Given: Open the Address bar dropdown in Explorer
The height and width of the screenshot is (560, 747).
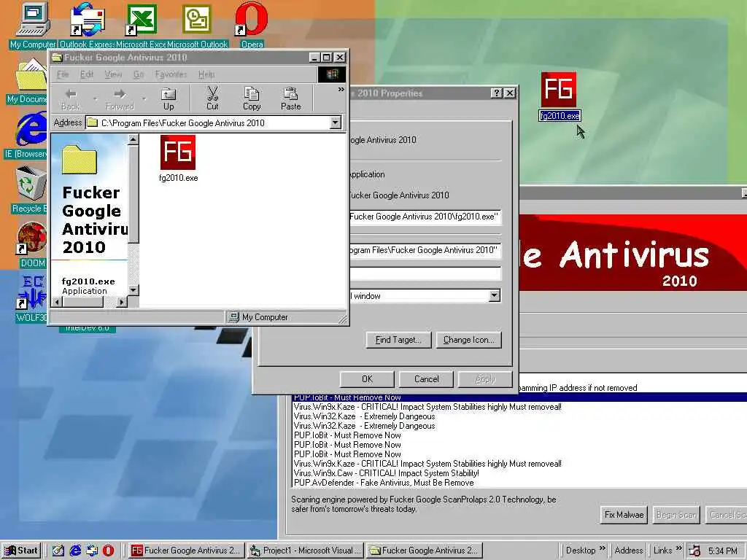Looking at the screenshot, I should [336, 122].
